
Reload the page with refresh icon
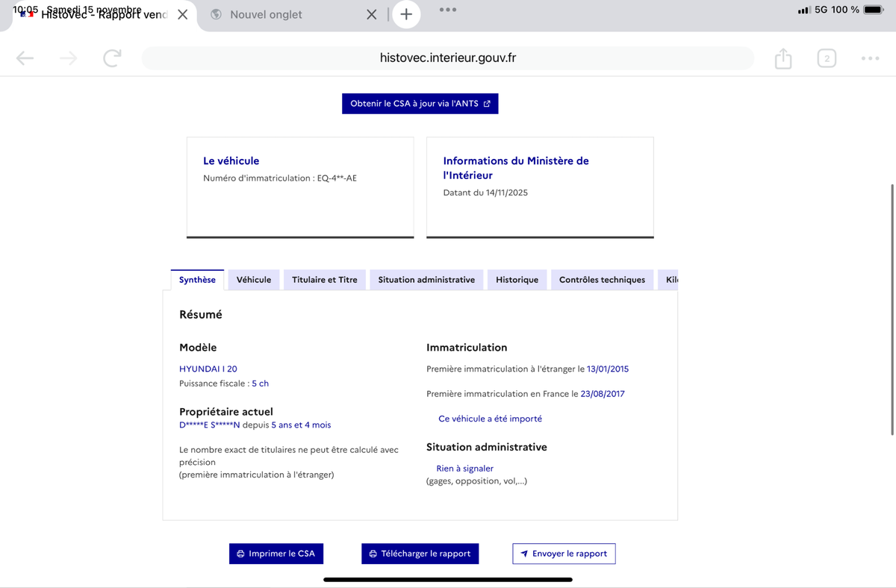112,58
